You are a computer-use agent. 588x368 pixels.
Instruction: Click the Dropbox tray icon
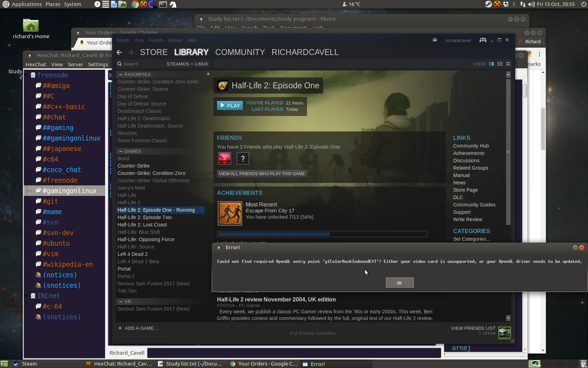pyautogui.click(x=506, y=4)
